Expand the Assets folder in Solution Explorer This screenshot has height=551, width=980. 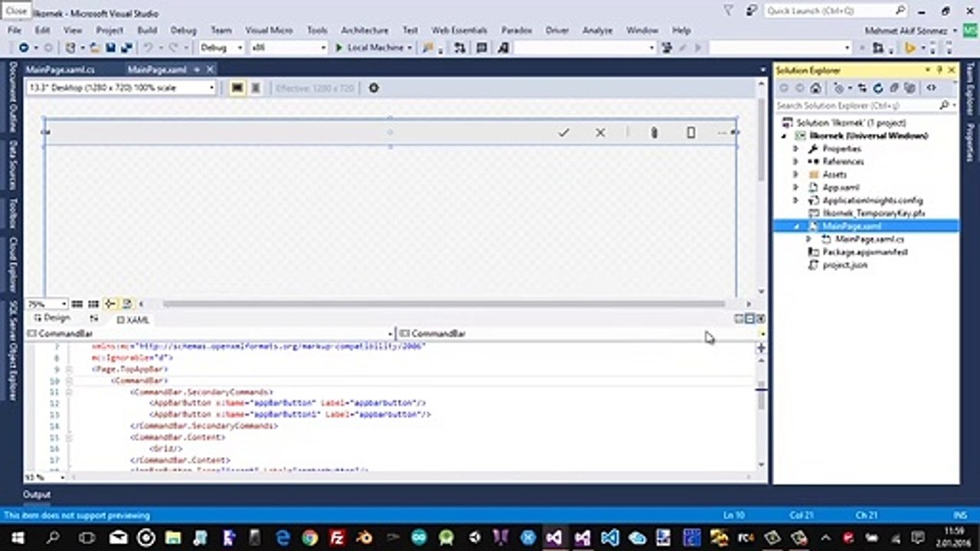[795, 174]
